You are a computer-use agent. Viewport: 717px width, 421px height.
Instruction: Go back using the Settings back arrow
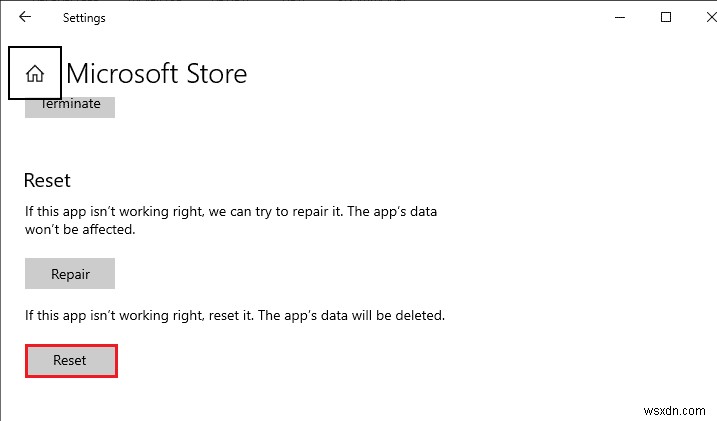[25, 17]
